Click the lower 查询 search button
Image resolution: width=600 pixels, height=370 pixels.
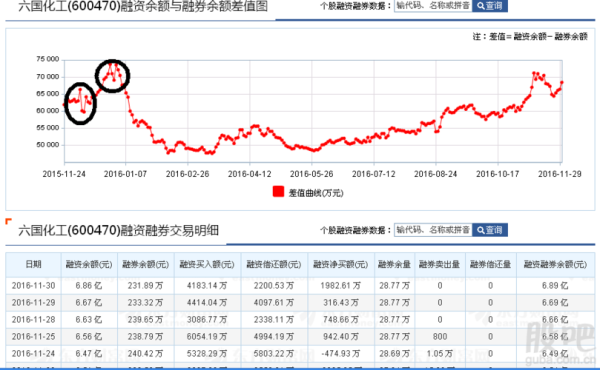(489, 230)
